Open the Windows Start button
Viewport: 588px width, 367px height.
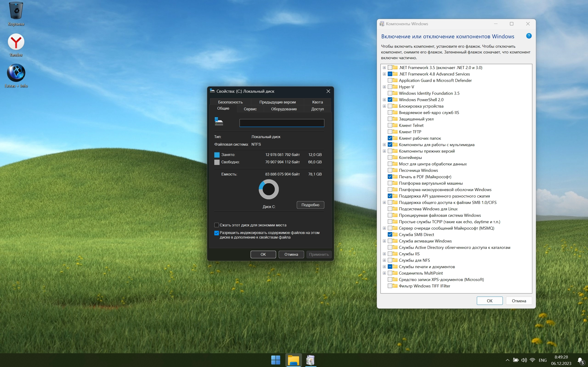coord(276,360)
